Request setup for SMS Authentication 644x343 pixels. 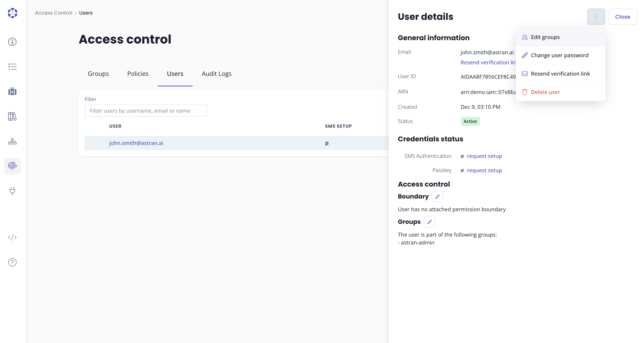coord(484,156)
